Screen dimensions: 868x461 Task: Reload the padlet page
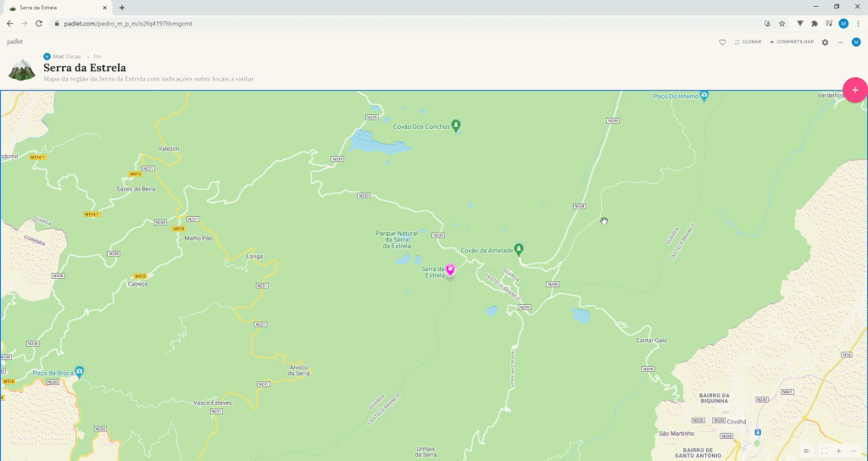point(39,24)
